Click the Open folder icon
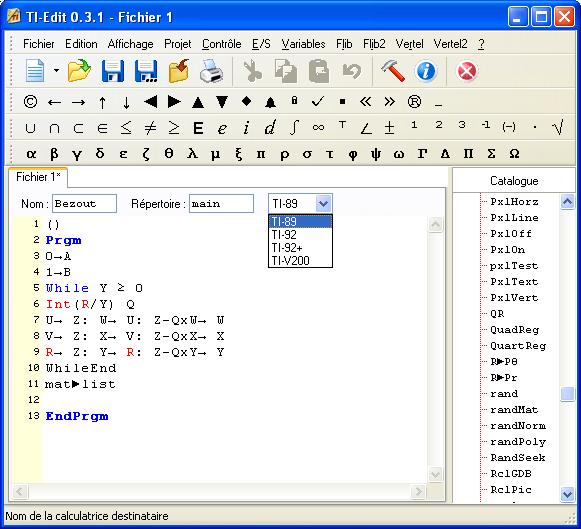 [79, 70]
